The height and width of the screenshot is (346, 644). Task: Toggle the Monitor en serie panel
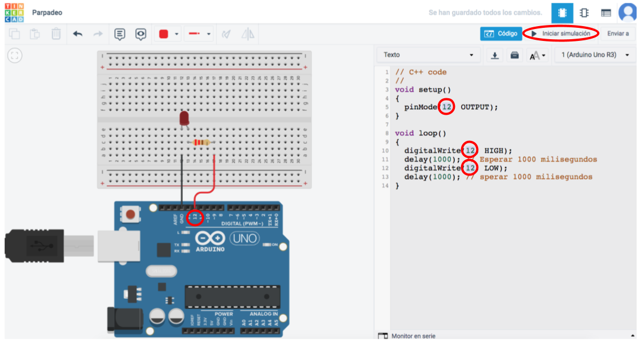[x=407, y=336]
